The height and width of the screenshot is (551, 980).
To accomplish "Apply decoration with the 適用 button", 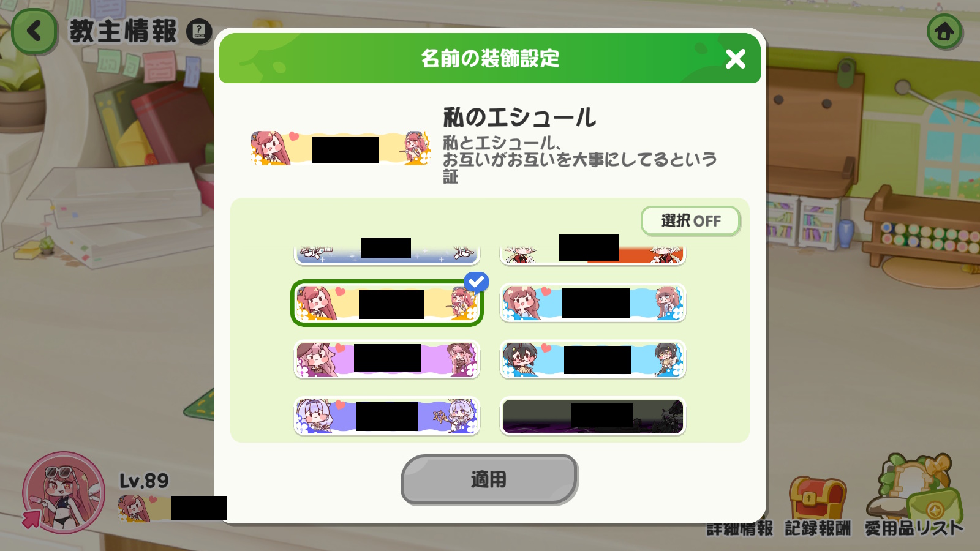I will (489, 479).
